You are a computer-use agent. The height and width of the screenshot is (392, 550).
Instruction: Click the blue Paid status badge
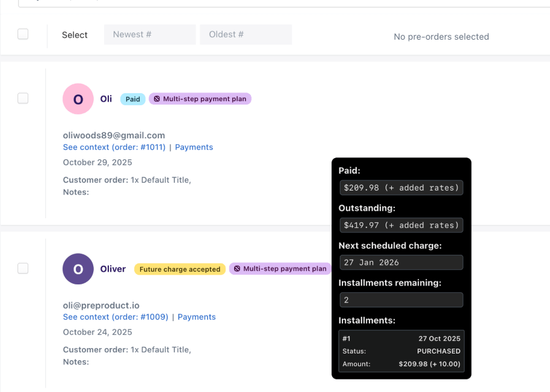(133, 99)
